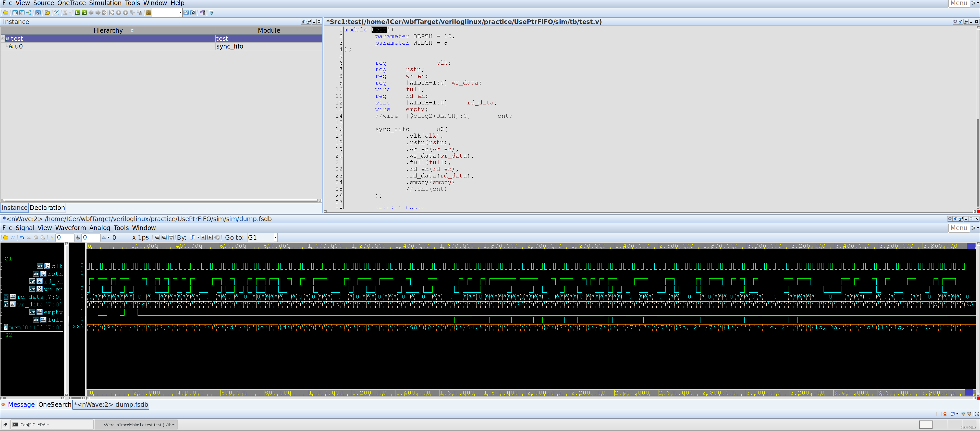This screenshot has width=980, height=431.
Task: Click the reload icon next to the open-folder in nWave
Action: tap(13, 237)
